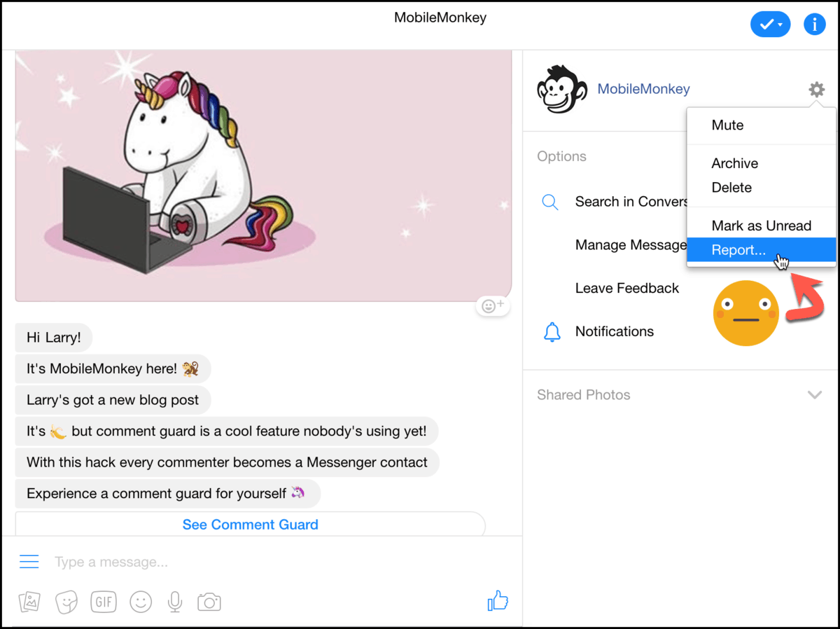Image resolution: width=840 pixels, height=629 pixels.
Task: Open the emoji smiley picker
Action: (x=141, y=602)
